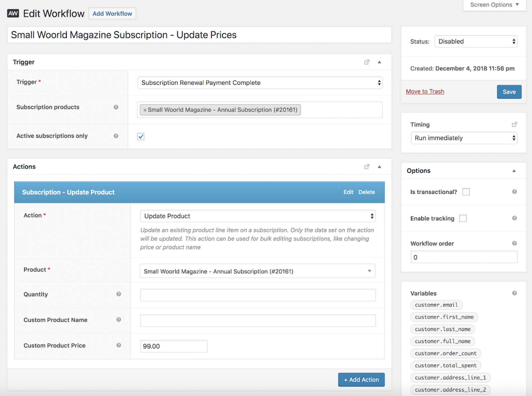Open Actions panel external link icon
The width and height of the screenshot is (532, 396).
click(x=367, y=167)
